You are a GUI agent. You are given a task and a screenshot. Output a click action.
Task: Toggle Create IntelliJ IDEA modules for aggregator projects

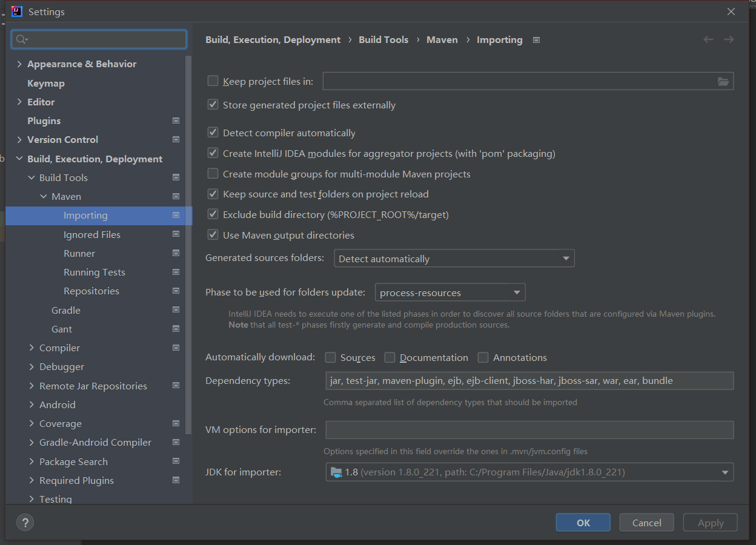point(213,153)
